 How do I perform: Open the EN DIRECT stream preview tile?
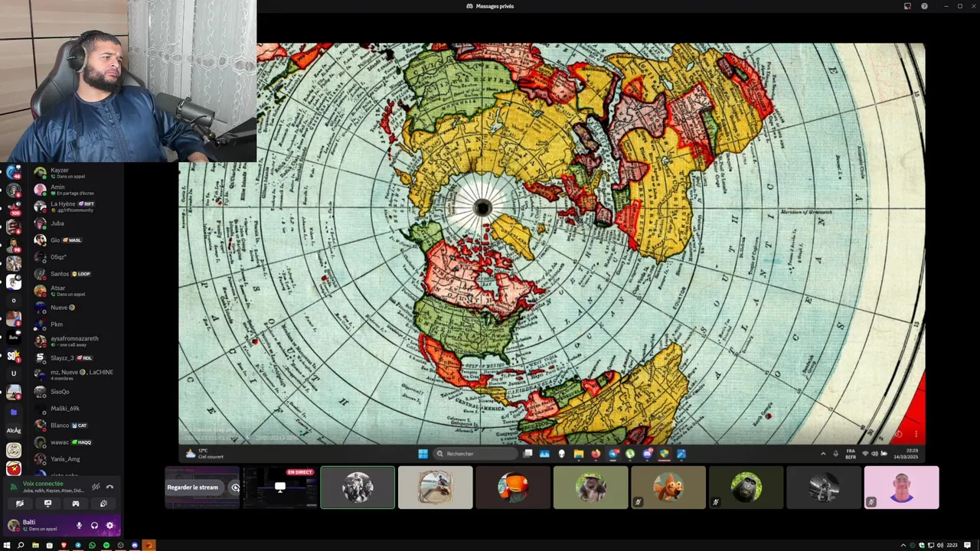point(280,487)
